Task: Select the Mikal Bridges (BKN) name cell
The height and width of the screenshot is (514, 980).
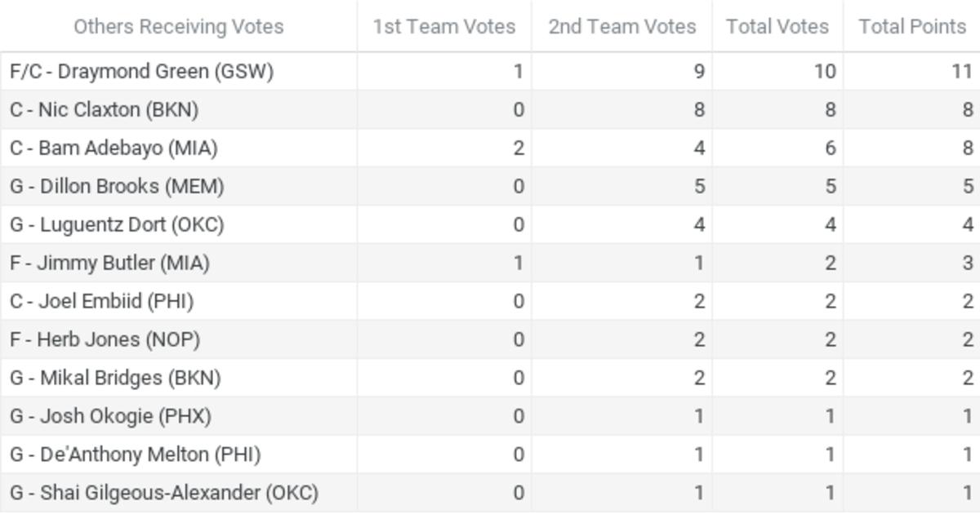Action: pos(115,379)
